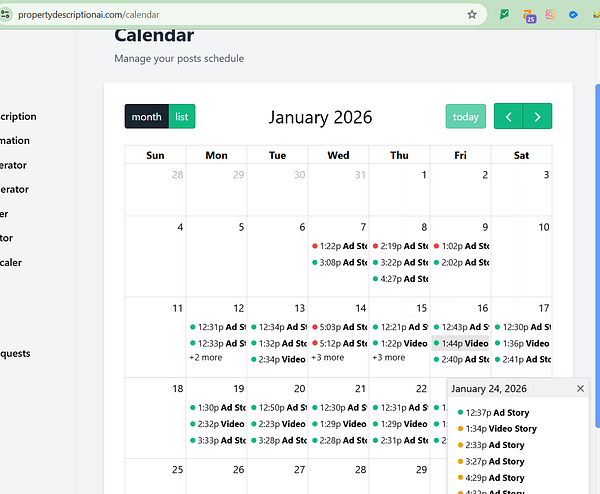Open sidebar item ending in 'caler'
The height and width of the screenshot is (494, 600).
click(11, 262)
